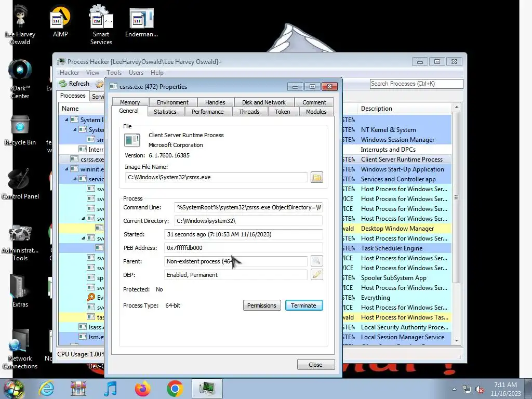
Task: Click the Terminate button
Action: [x=303, y=305]
